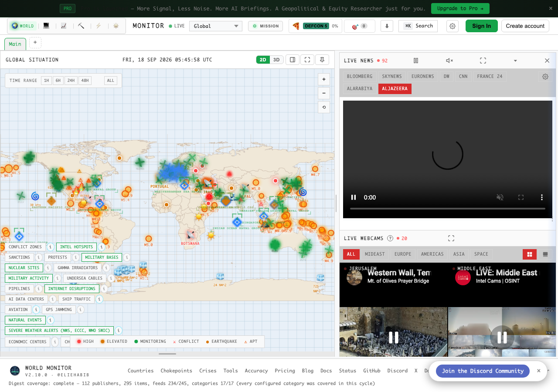Open the energy variant lightning icon
558x392 pixels.
99,26
